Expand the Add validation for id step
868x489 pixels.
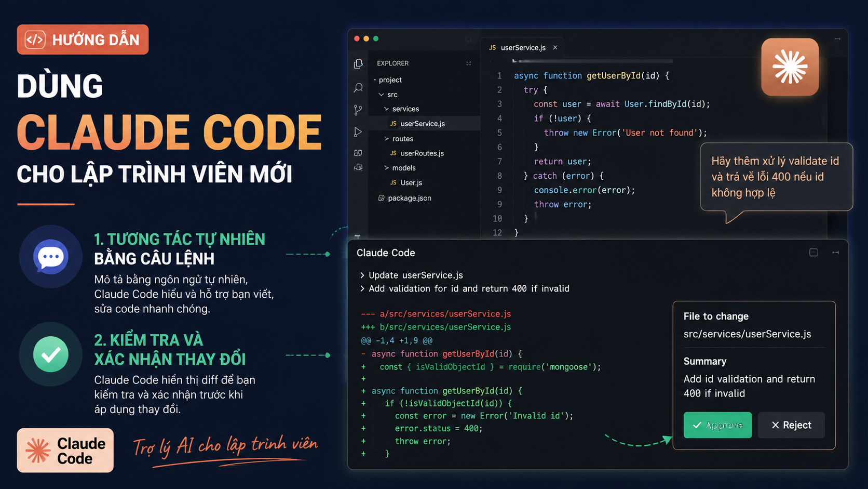pyautogui.click(x=362, y=288)
